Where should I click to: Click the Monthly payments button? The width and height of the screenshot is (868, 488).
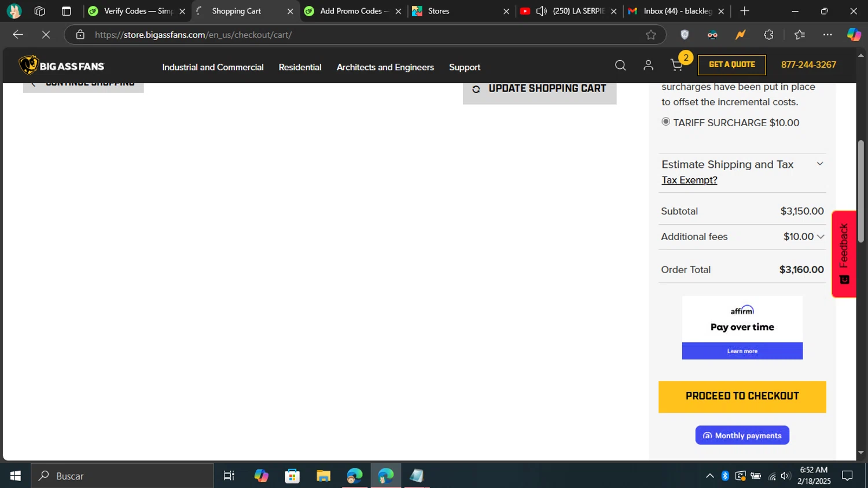(742, 435)
